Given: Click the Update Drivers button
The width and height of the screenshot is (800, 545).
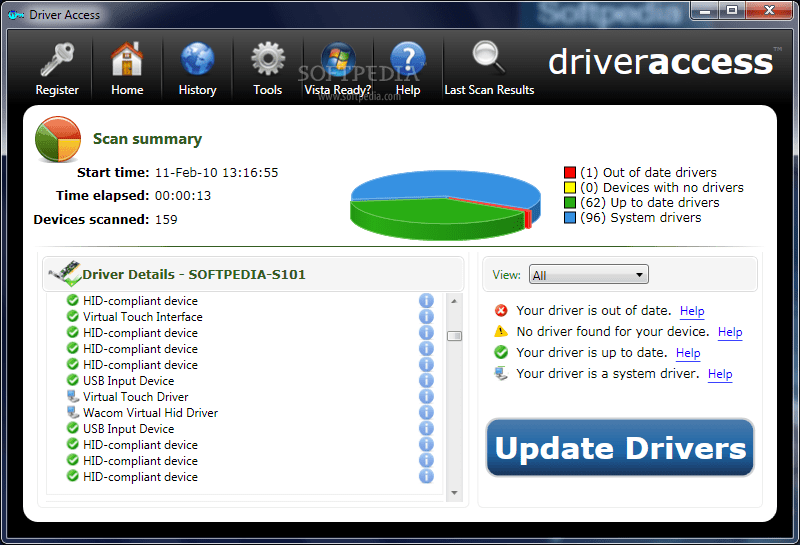Looking at the screenshot, I should pos(620,448).
